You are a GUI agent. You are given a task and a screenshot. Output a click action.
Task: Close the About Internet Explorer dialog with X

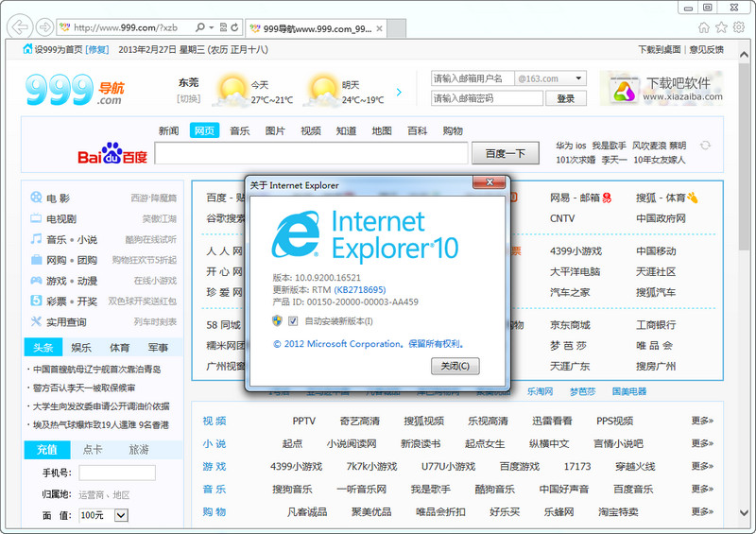490,182
